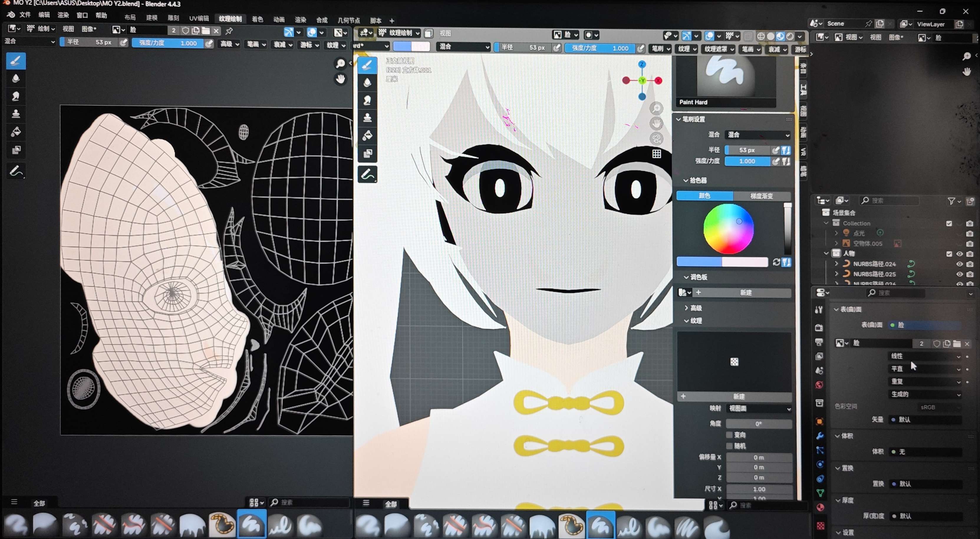
Task: Click the pan hand gizmo in the 3D viewport
Action: coord(656,123)
